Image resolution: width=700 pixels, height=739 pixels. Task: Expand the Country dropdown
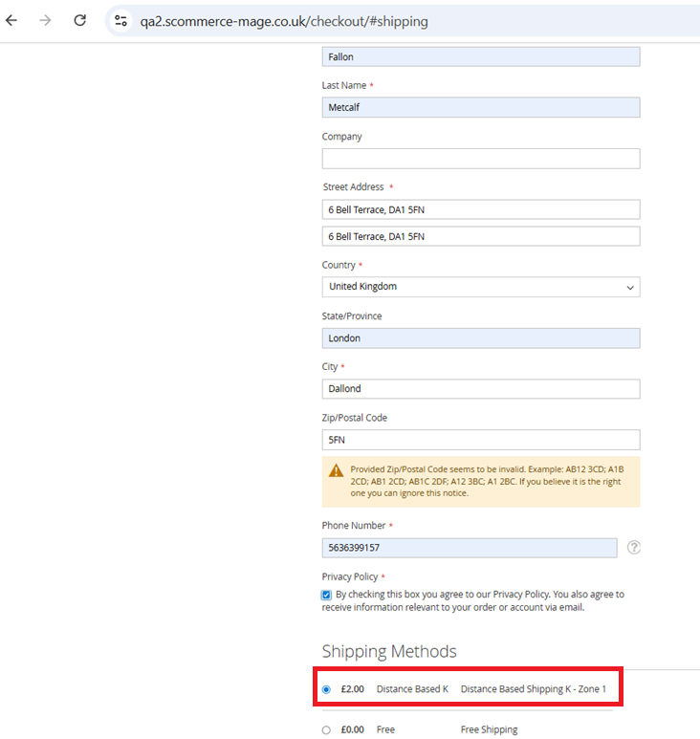click(x=480, y=287)
